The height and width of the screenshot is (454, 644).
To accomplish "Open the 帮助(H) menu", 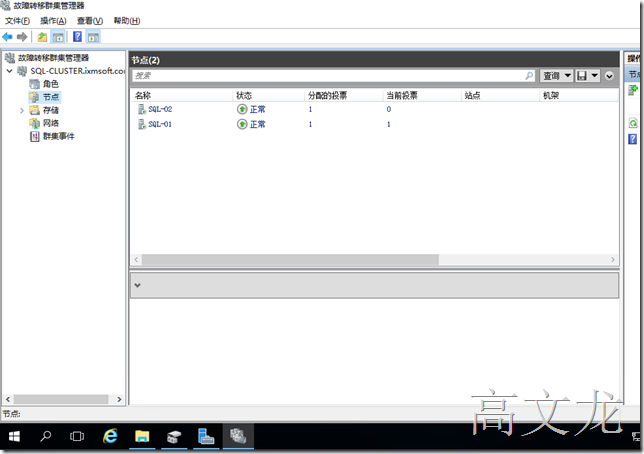I will (126, 21).
